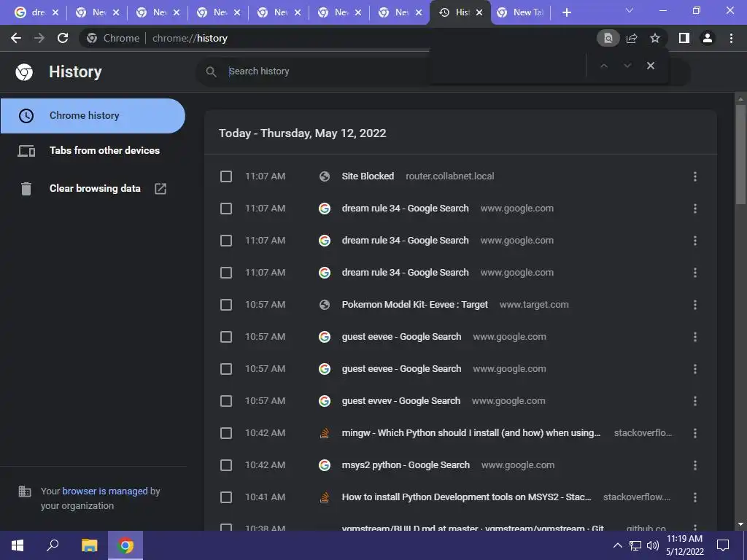Image resolution: width=747 pixels, height=560 pixels.
Task: Click the Stack Overflow favicon of mingw entry
Action: point(325,433)
